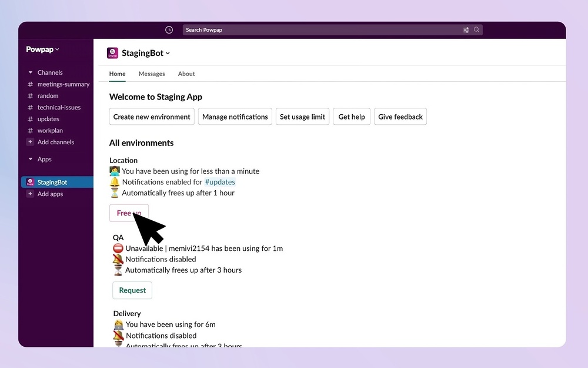Select StagingBot in the Apps list
This screenshot has height=368, width=588.
point(57,182)
